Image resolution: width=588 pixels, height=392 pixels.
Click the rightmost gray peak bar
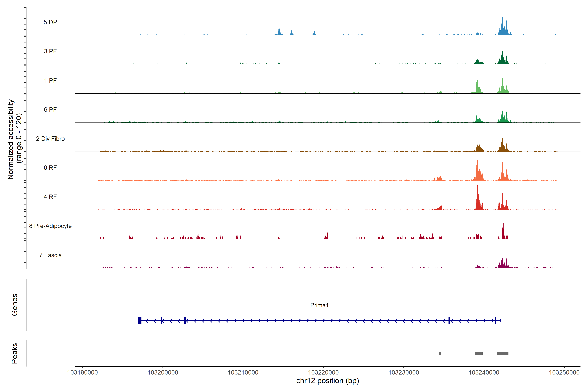[503, 353]
